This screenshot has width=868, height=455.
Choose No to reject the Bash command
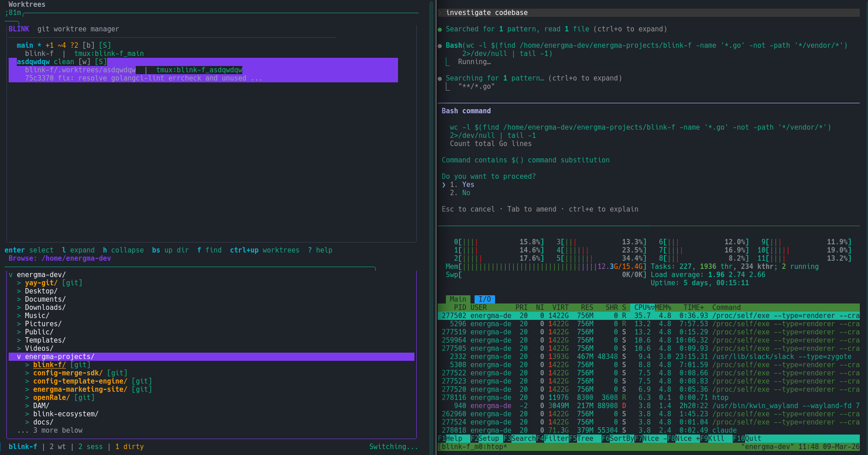tap(466, 193)
